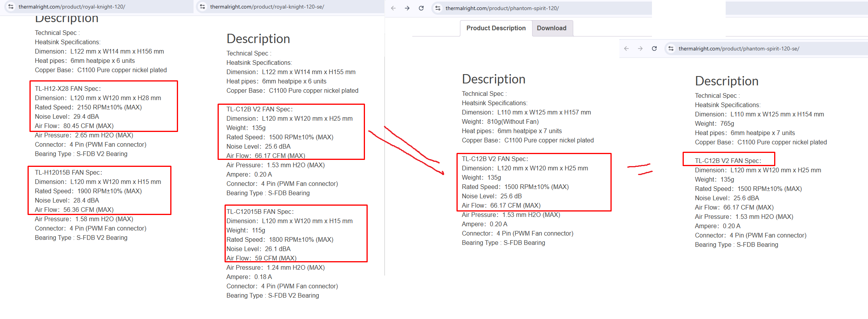
Task: Select "Rated Speed: 2150 RPM±10% (MAX)" text
Action: point(88,107)
